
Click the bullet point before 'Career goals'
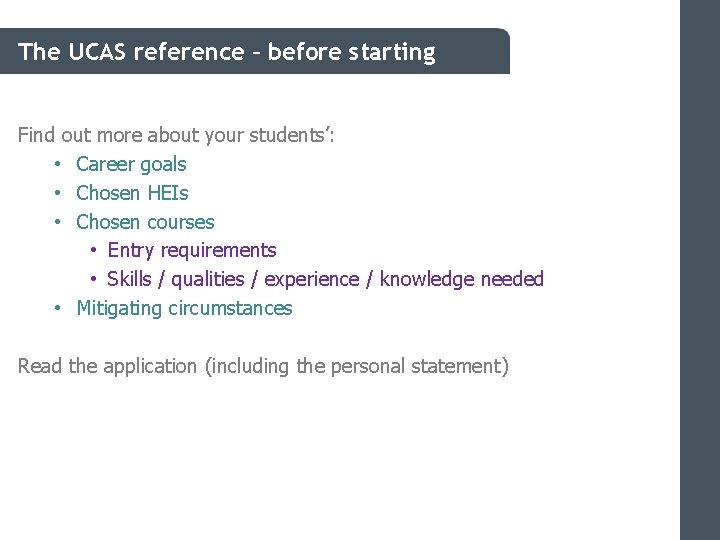coord(59,164)
